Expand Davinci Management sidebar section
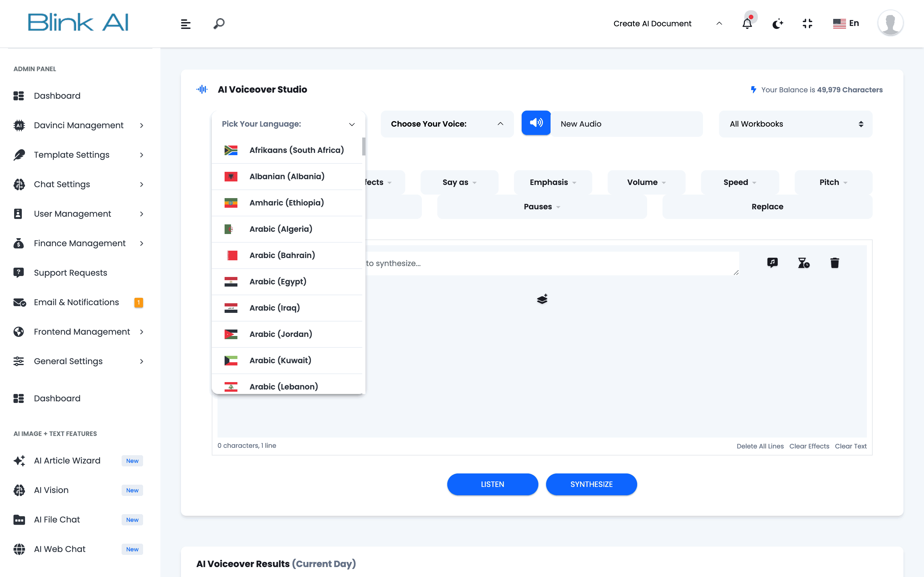The width and height of the screenshot is (924, 577). pyautogui.click(x=79, y=125)
